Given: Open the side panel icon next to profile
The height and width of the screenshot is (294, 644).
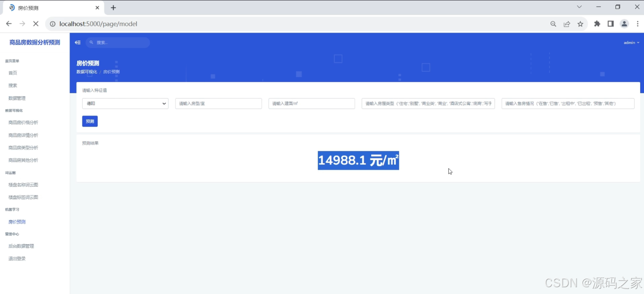Looking at the screenshot, I should (x=610, y=24).
